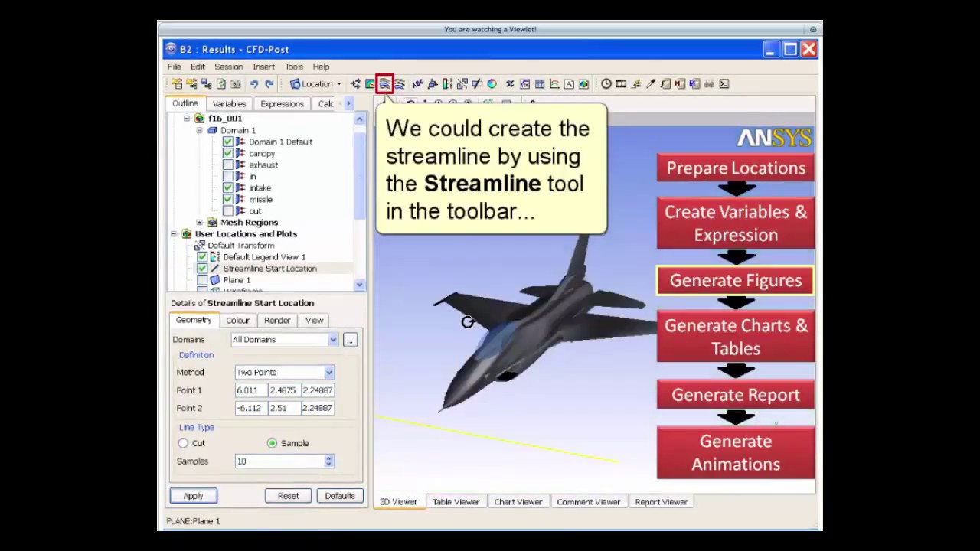
Task: Open the File menu
Action: (x=175, y=67)
